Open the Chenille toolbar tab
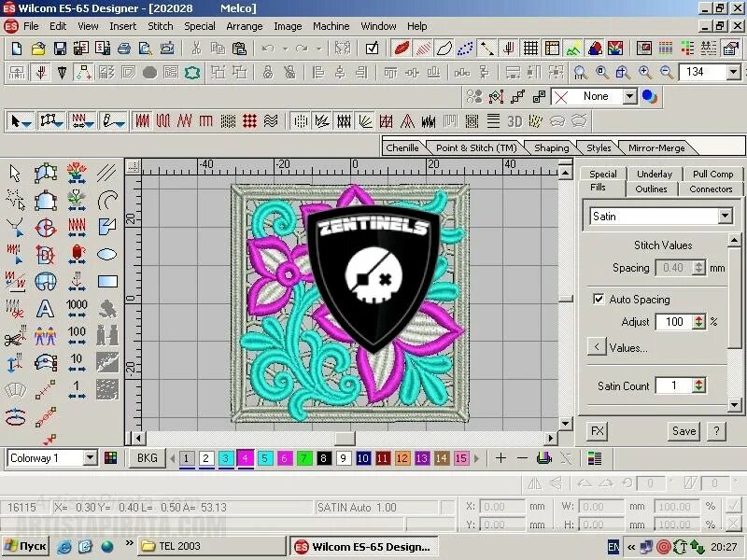Viewport: 747px width, 560px height. point(402,147)
